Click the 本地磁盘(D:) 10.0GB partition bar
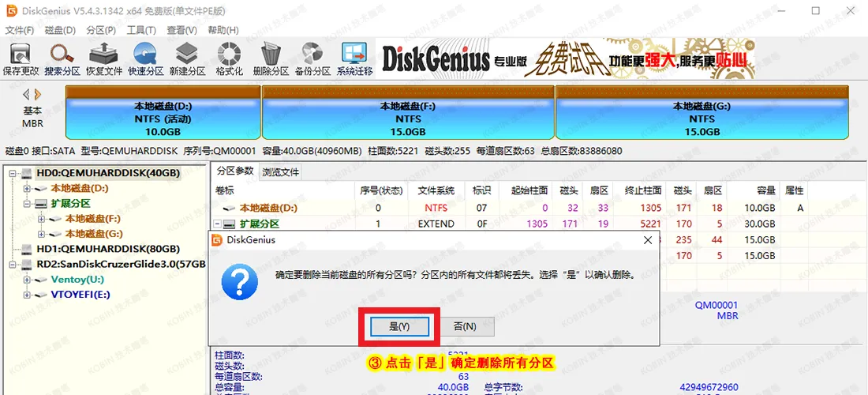This screenshot has height=395, width=868. coord(163,112)
